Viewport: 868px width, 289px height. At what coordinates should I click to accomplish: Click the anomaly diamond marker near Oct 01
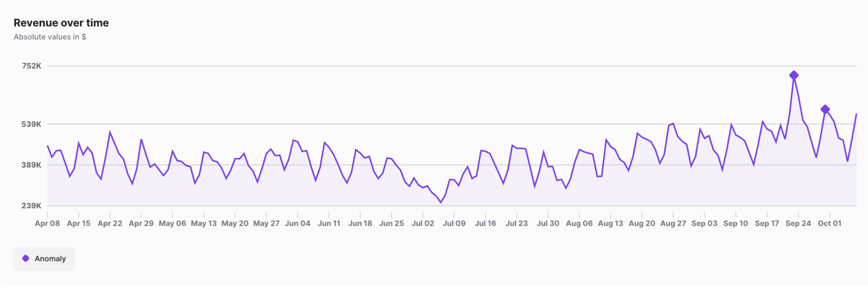(825, 109)
